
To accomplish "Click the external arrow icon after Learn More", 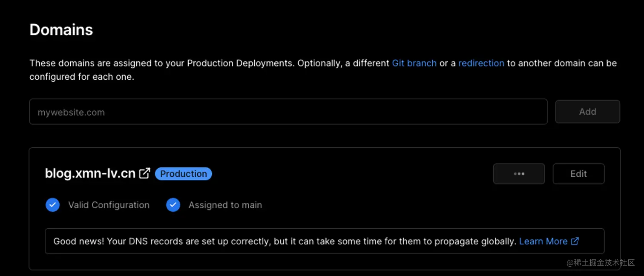I will tap(575, 241).
